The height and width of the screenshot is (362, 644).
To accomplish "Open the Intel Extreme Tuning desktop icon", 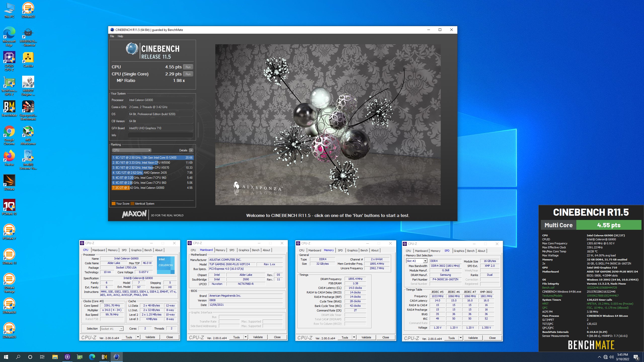I will [x=28, y=160].
